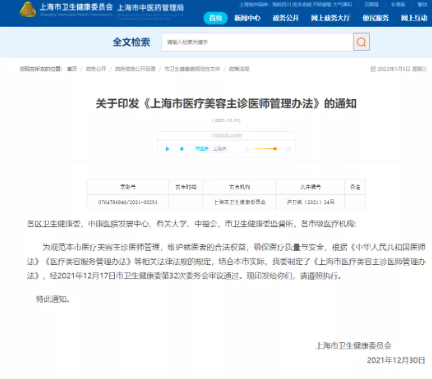This screenshot has width=432, height=379.
Task: Click the calendar icon beside the date
Action: click(x=373, y=69)
